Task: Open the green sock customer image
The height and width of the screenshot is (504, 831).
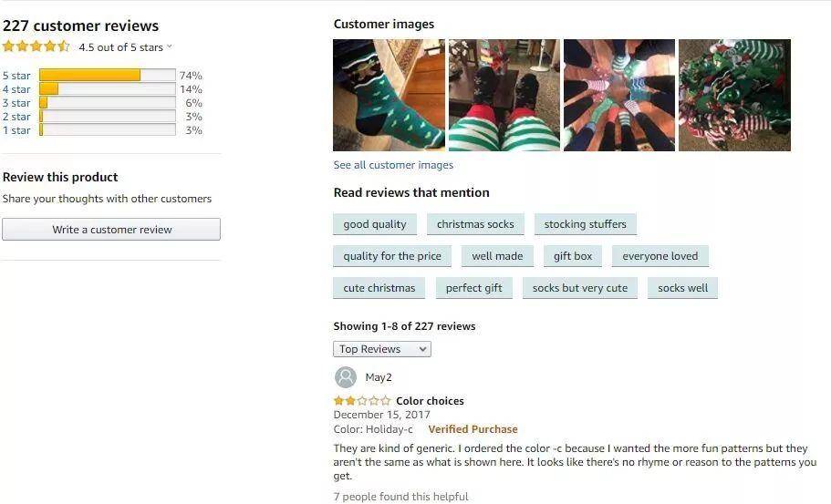Action: pos(389,96)
